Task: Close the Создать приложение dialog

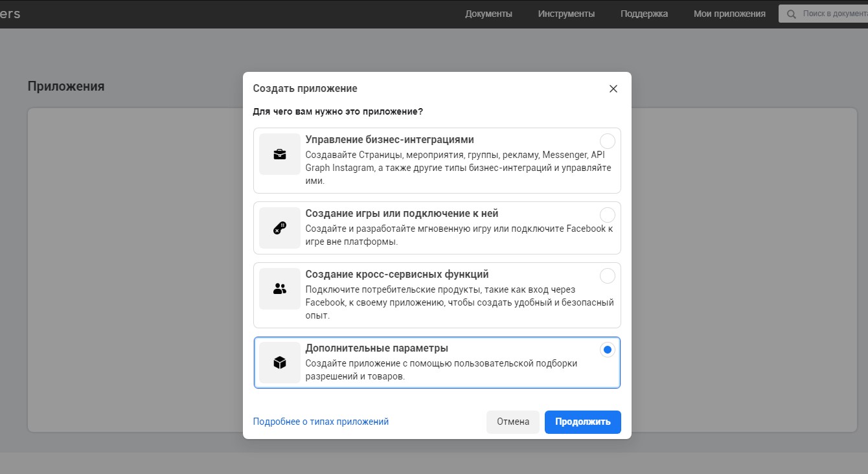Action: [x=613, y=89]
